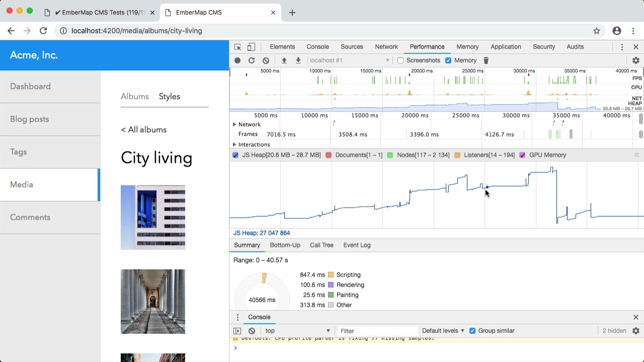Open the DevTools three-dot menu
Screen dimensions: 644x362
[x=622, y=47]
